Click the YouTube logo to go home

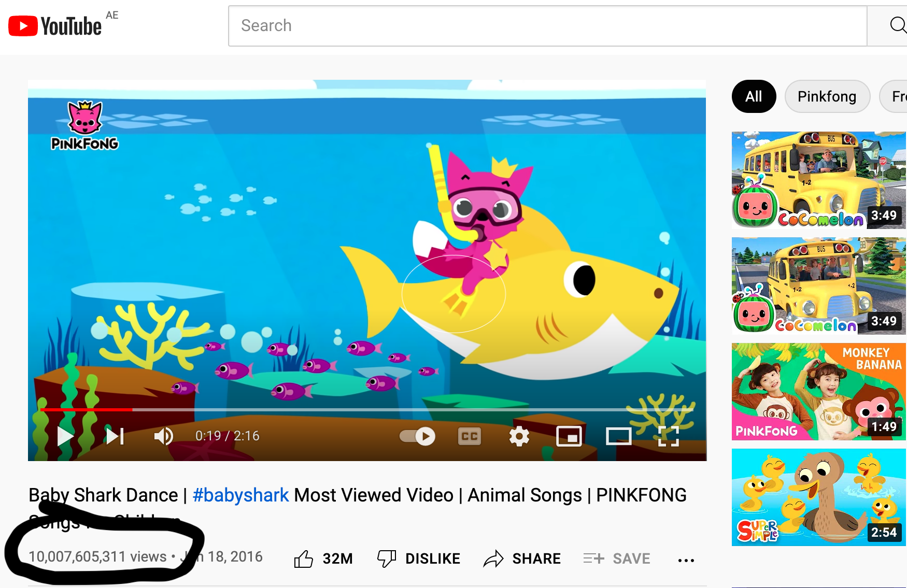55,26
